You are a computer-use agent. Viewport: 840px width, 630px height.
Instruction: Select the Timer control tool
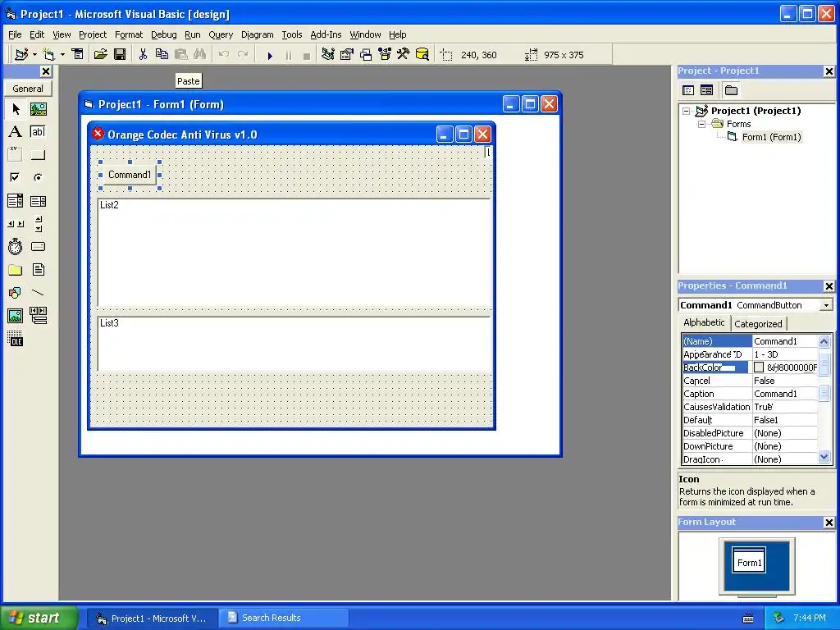point(16,246)
